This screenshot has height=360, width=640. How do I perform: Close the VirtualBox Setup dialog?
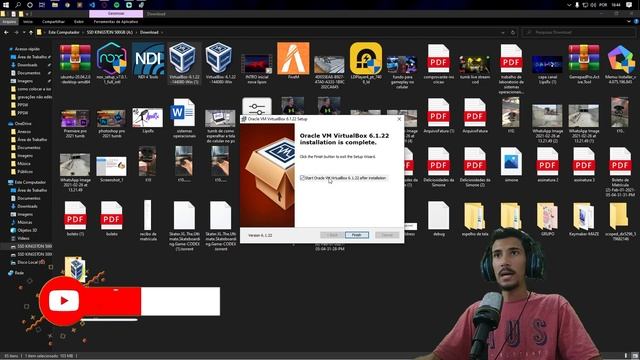(x=399, y=119)
